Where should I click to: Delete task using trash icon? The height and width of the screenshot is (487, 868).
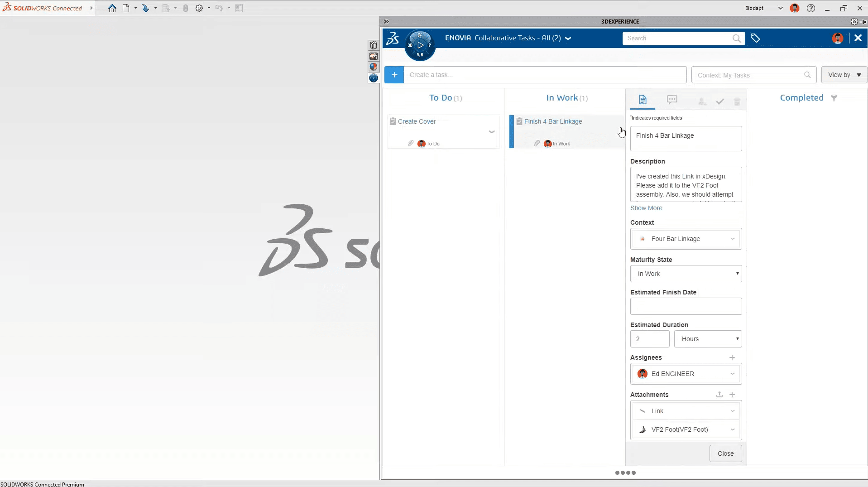[x=737, y=101]
